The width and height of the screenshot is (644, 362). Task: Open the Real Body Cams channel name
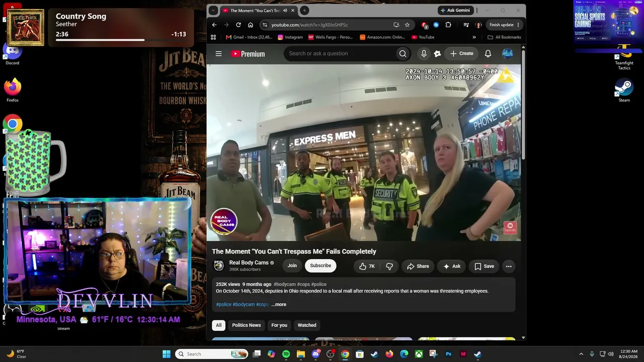[249, 262]
